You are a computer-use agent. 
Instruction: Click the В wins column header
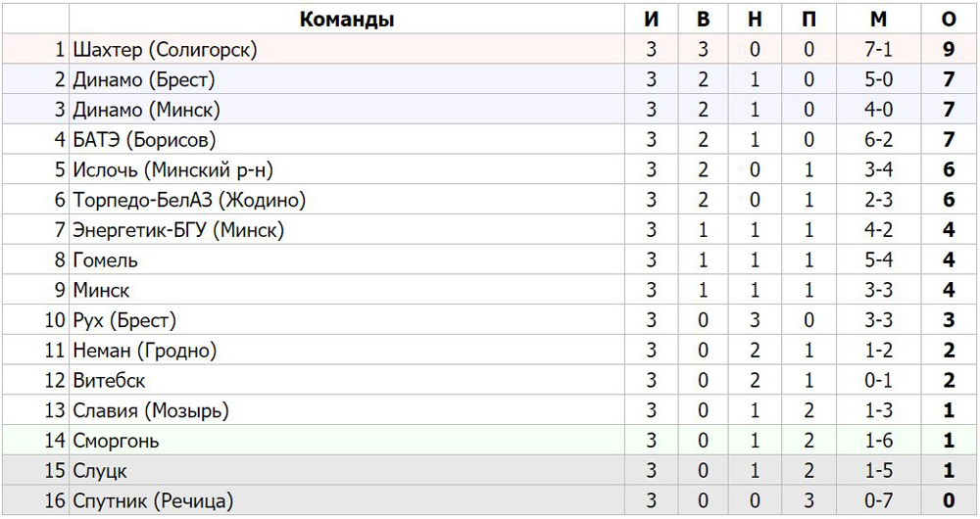[703, 20]
